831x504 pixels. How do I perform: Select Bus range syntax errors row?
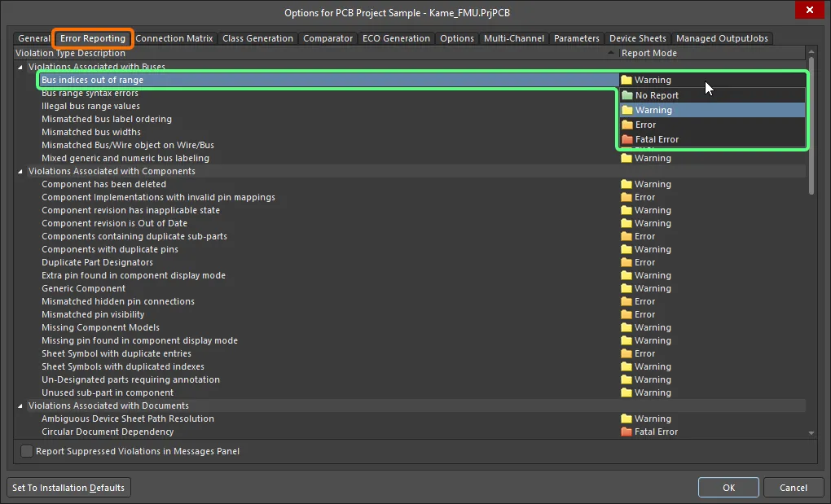90,93
